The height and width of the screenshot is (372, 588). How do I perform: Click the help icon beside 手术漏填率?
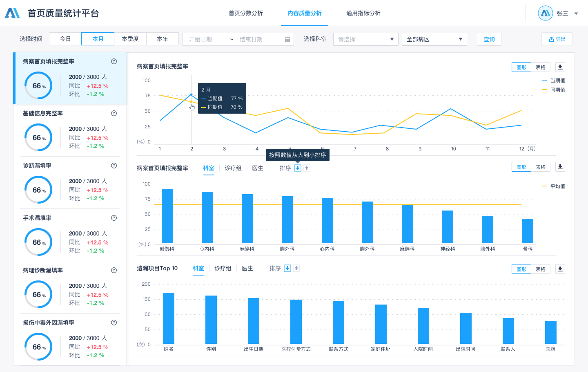114,218
